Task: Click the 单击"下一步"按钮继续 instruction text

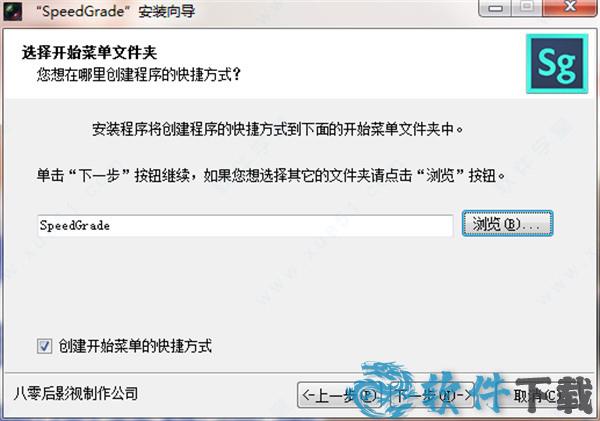Action: point(271,176)
